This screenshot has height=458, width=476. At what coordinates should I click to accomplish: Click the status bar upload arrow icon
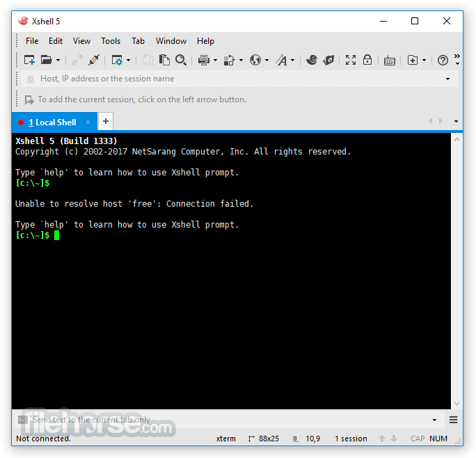382,439
